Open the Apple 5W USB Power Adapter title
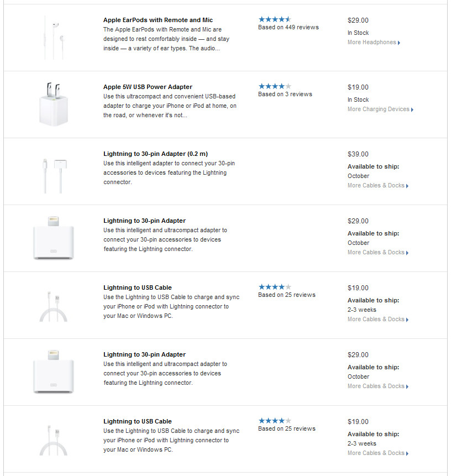Screen dimensions: 451x476 click(x=148, y=87)
